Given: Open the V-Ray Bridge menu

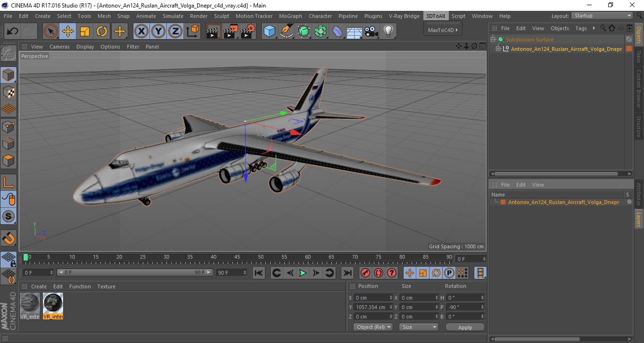Looking at the screenshot, I should [404, 16].
